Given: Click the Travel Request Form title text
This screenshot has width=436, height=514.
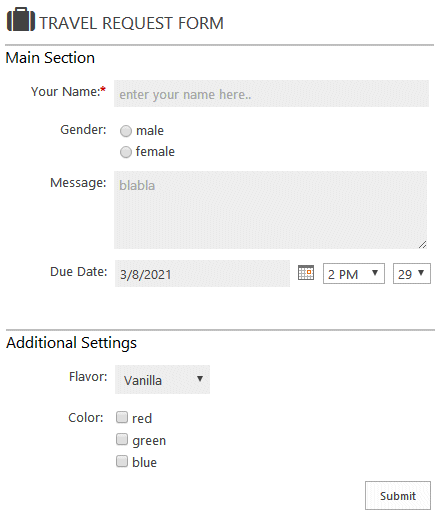Looking at the screenshot, I should [x=132, y=23].
